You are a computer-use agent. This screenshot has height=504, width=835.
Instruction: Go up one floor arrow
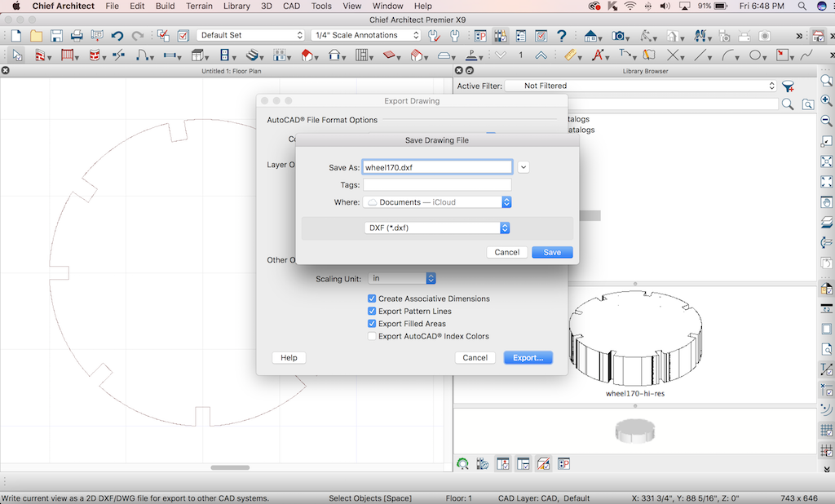click(541, 55)
